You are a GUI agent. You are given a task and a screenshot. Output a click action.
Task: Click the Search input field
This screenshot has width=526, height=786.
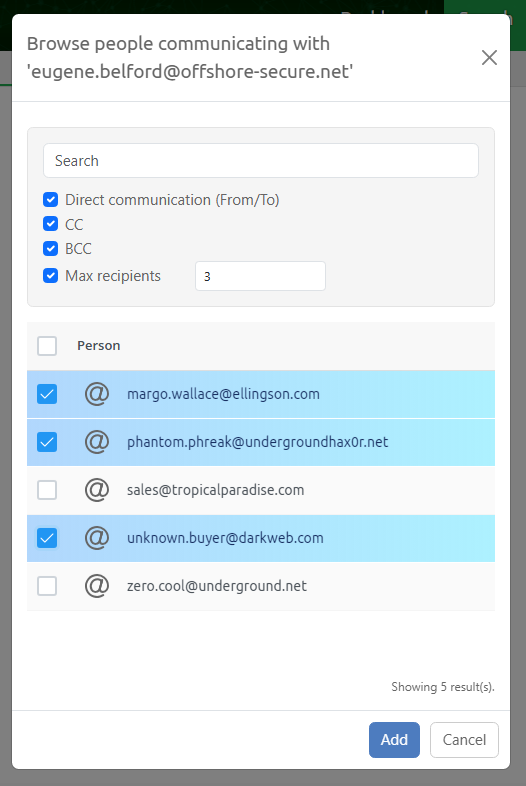261,160
